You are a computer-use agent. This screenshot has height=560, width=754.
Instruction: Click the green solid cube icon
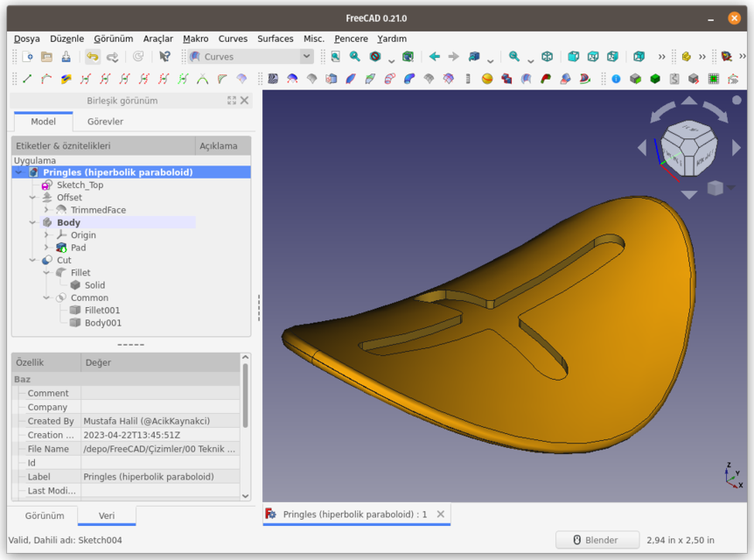(655, 79)
